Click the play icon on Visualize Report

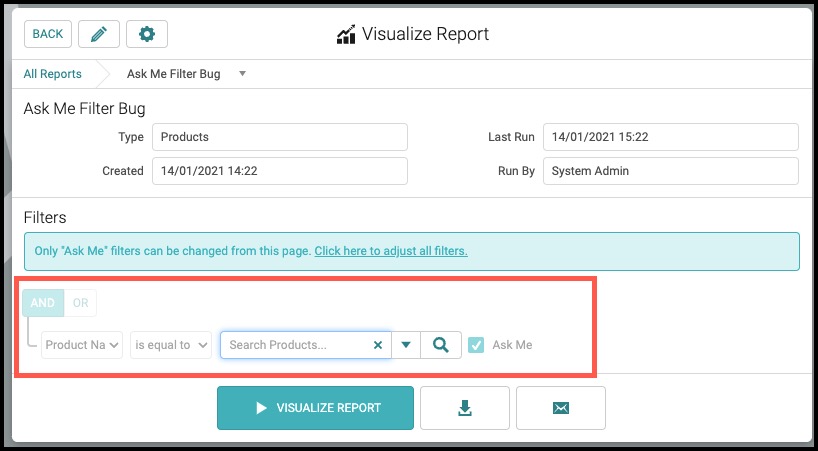point(261,408)
